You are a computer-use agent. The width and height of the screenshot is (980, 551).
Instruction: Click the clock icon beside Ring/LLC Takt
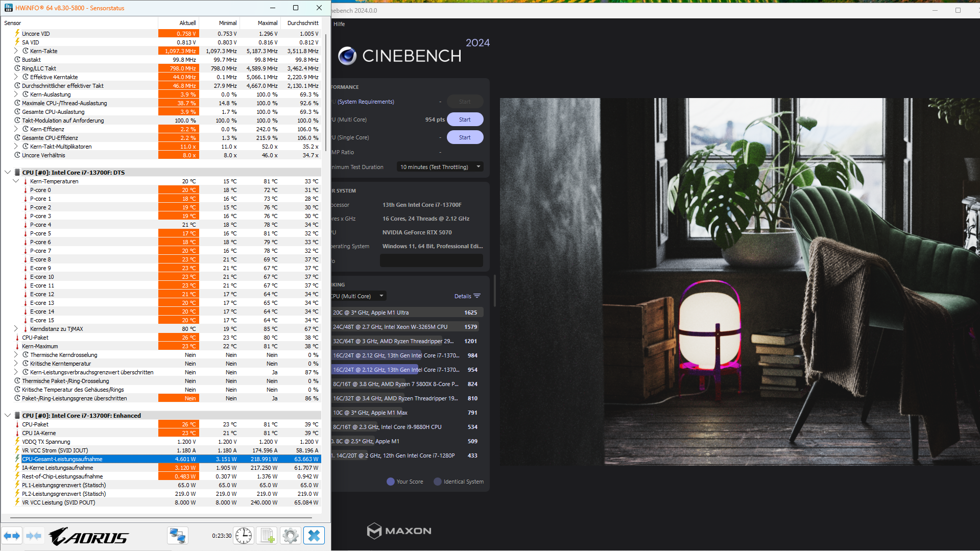(17, 68)
